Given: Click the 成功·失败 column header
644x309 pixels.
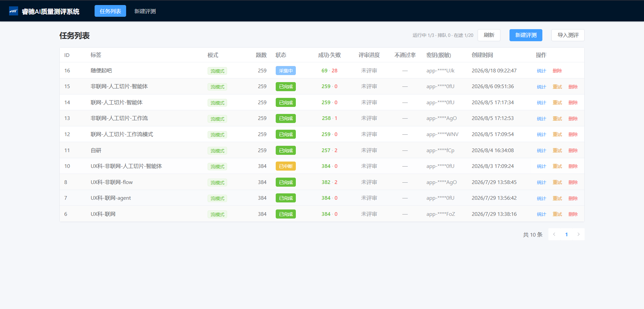Looking at the screenshot, I should click(329, 55).
